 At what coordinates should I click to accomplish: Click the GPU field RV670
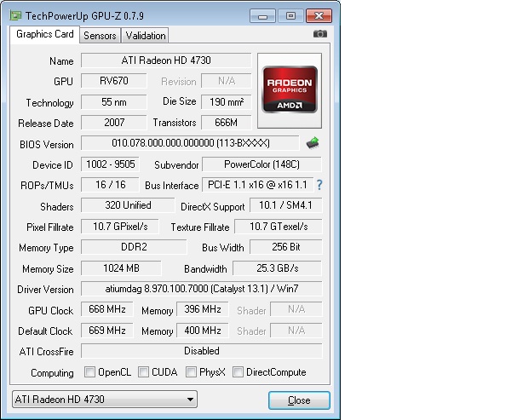coord(114,81)
